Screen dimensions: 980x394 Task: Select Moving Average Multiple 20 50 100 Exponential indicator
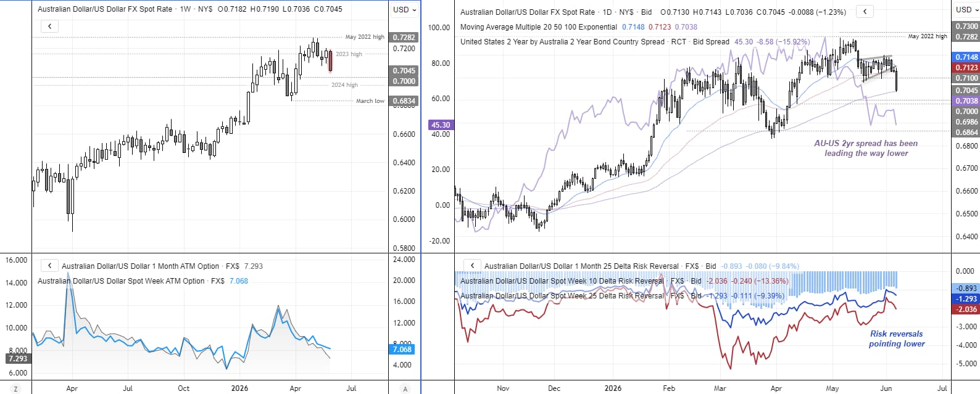(539, 27)
